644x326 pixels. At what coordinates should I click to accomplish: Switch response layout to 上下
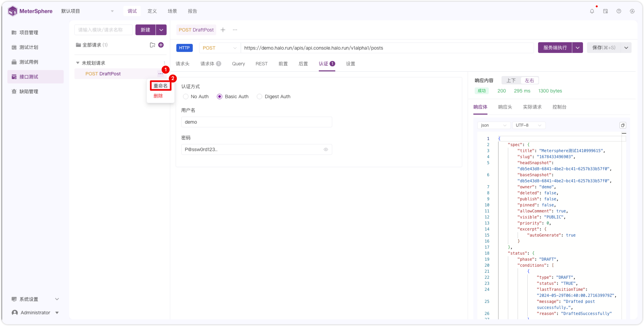(x=511, y=80)
